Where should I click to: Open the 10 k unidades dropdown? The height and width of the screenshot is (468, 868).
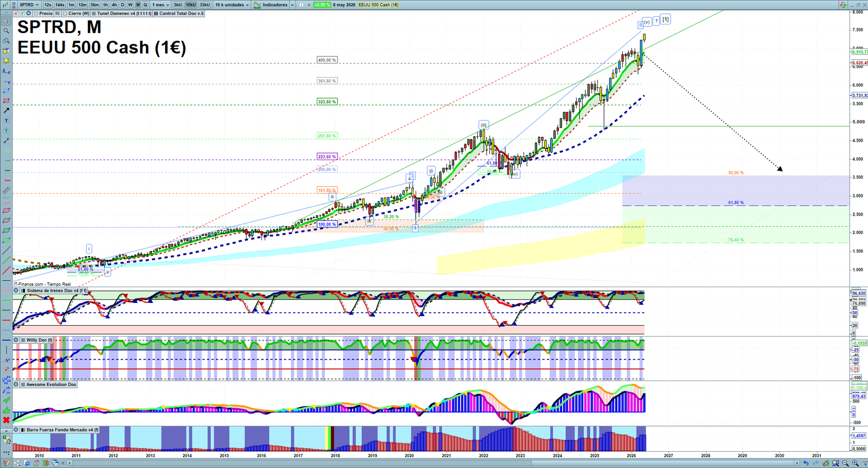click(x=232, y=5)
